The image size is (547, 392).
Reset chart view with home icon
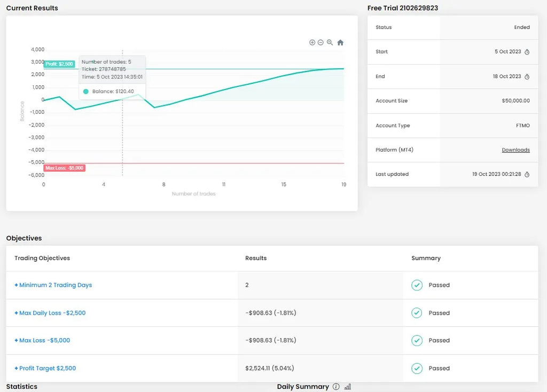coord(340,43)
